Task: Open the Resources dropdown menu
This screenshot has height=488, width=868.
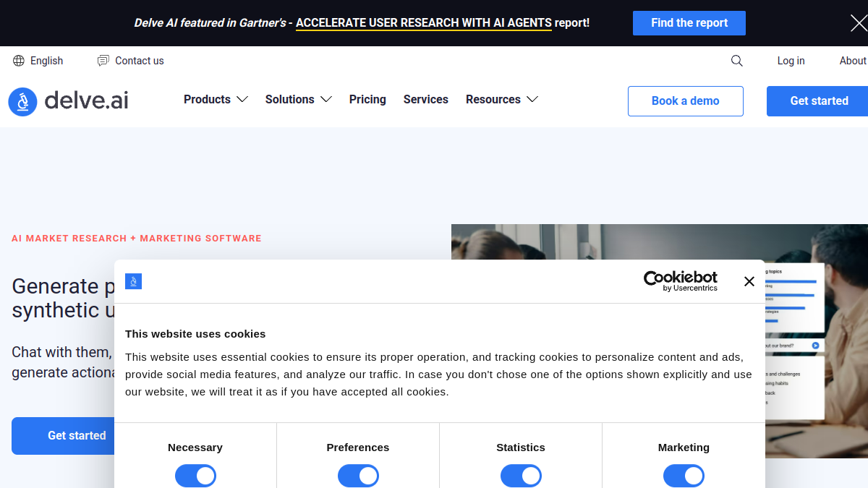Action: pos(502,99)
